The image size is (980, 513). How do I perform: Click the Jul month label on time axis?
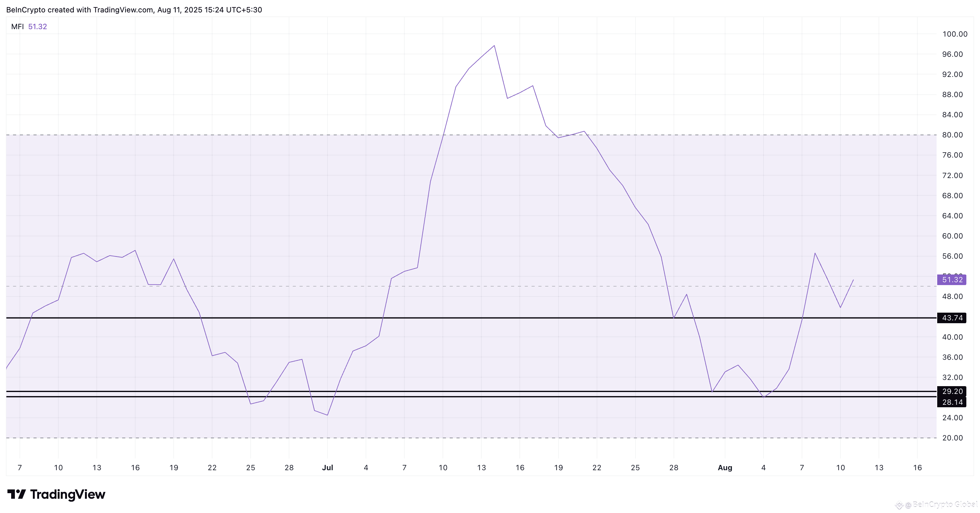(327, 468)
